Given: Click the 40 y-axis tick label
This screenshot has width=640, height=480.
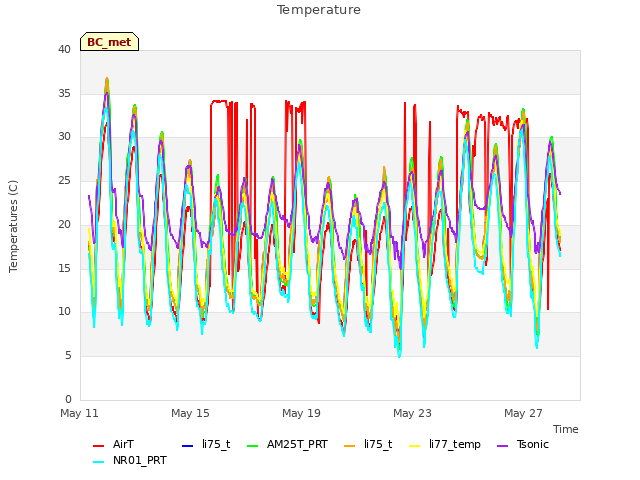Looking at the screenshot, I should (64, 50).
